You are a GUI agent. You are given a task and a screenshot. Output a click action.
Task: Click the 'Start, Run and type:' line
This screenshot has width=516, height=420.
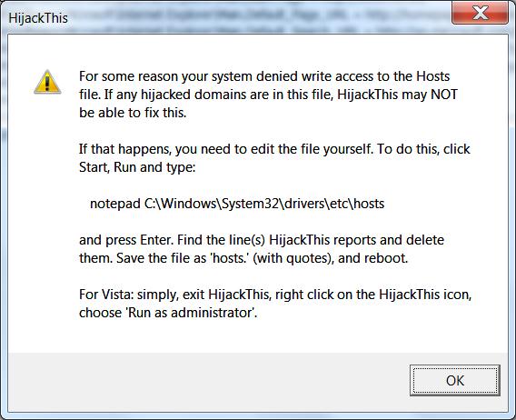(x=137, y=167)
